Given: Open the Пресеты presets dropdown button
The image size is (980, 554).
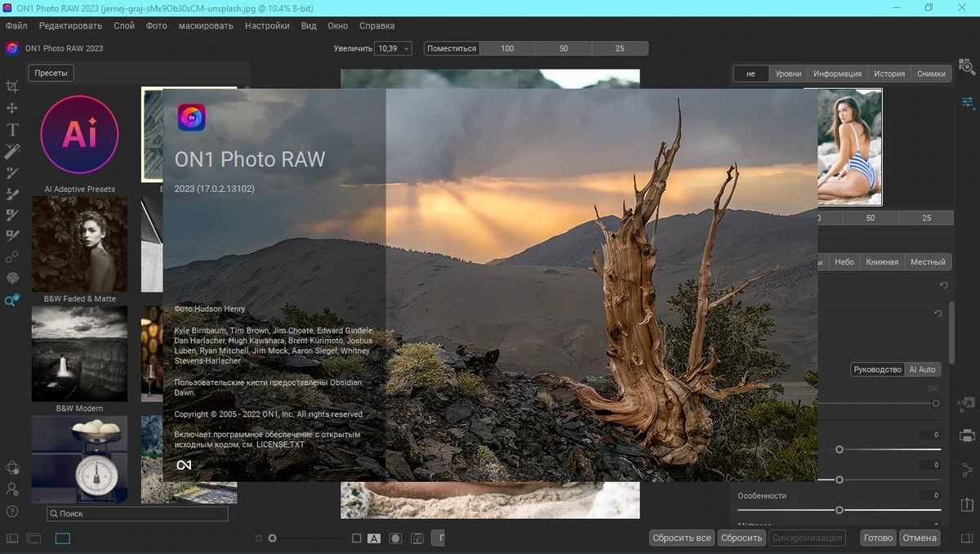Looking at the screenshot, I should (51, 73).
